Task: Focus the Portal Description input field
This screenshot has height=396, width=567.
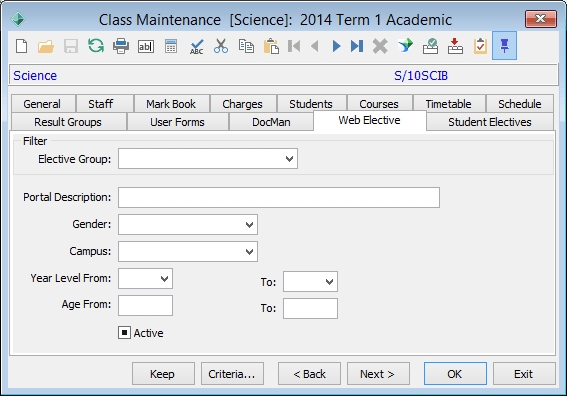Action: tap(279, 197)
